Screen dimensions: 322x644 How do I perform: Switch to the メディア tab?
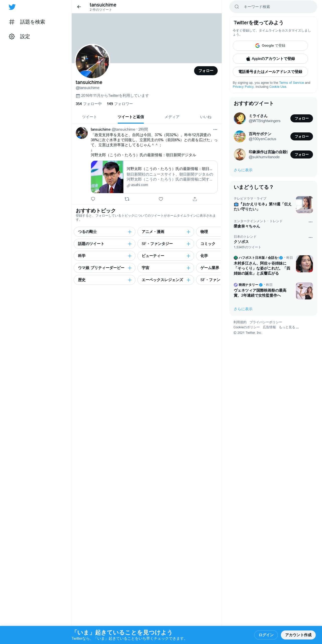click(172, 117)
